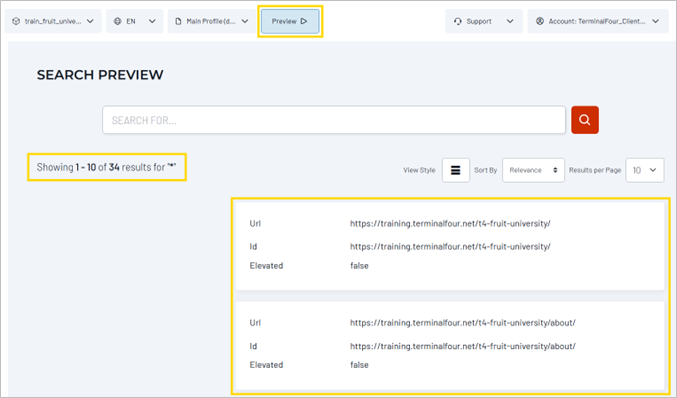677x398 pixels.
Task: Click the Sort By label
Action: [x=486, y=170]
